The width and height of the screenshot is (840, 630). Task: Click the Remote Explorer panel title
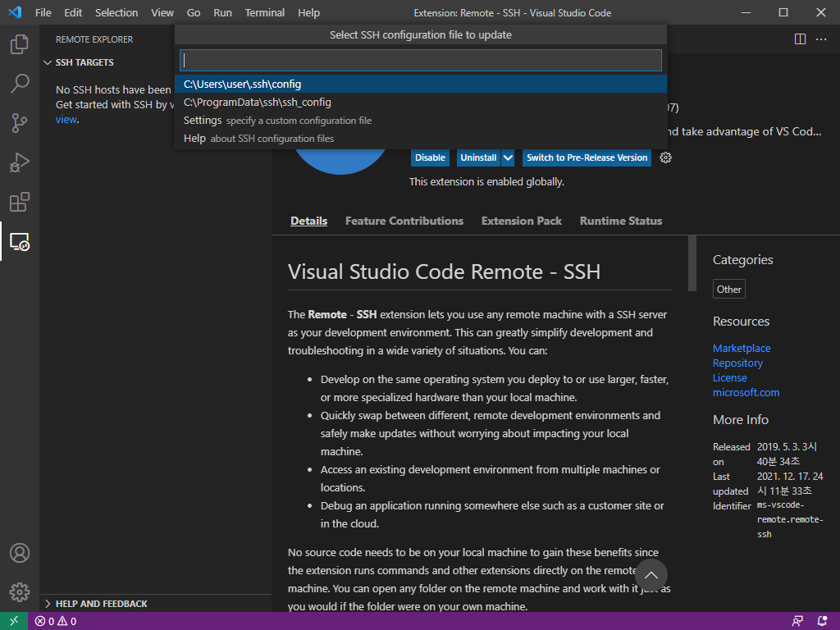click(x=94, y=39)
